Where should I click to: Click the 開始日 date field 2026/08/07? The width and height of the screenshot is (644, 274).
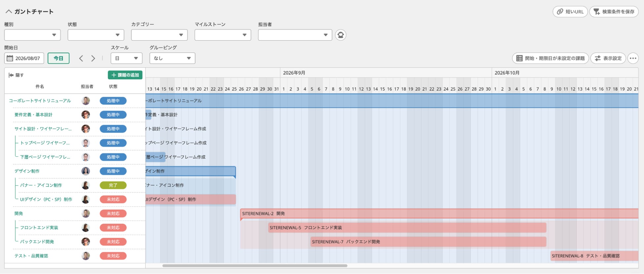point(24,59)
